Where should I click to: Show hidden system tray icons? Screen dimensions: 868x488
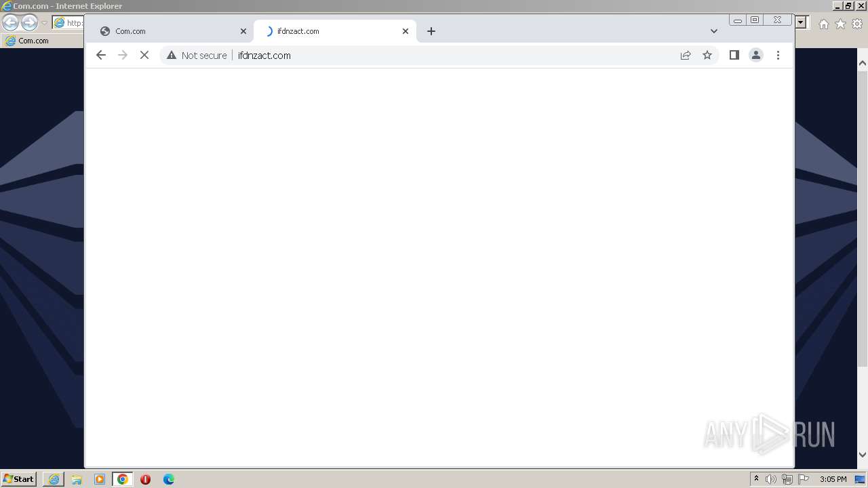click(x=756, y=479)
